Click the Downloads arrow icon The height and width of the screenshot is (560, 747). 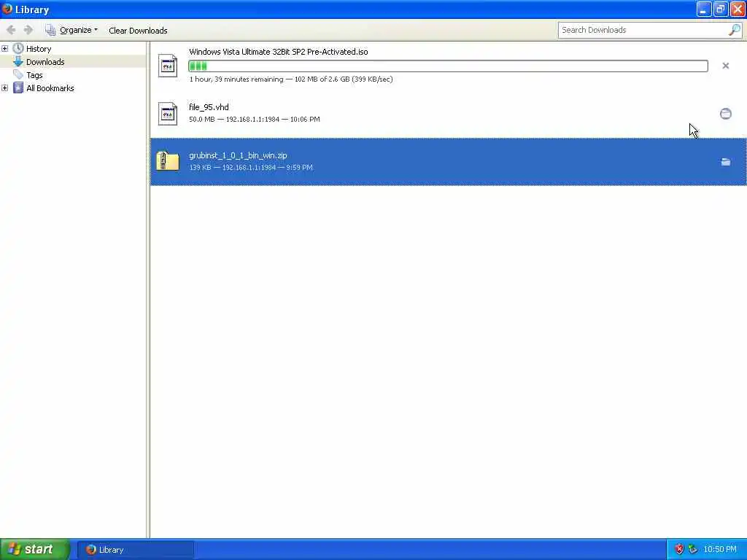point(18,61)
